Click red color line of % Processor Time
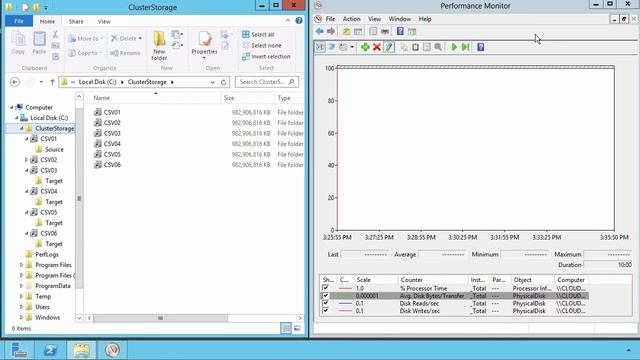The width and height of the screenshot is (640, 360). [345, 288]
